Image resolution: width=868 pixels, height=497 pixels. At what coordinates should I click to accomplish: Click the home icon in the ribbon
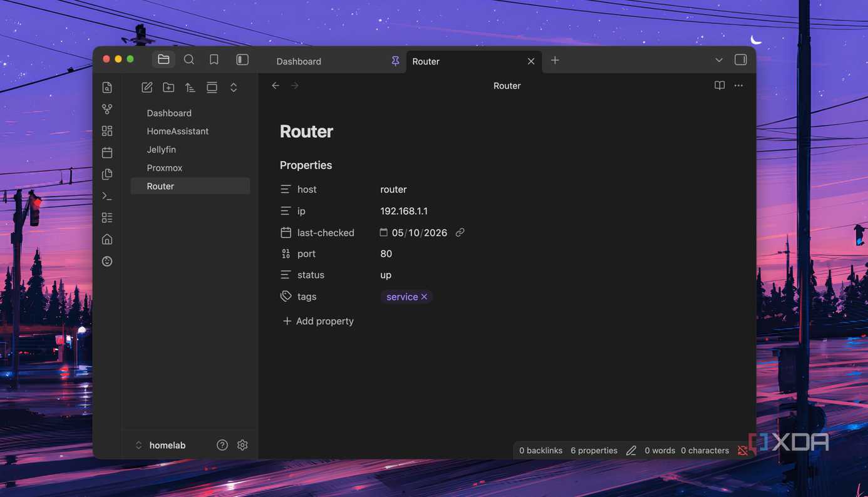pos(107,239)
